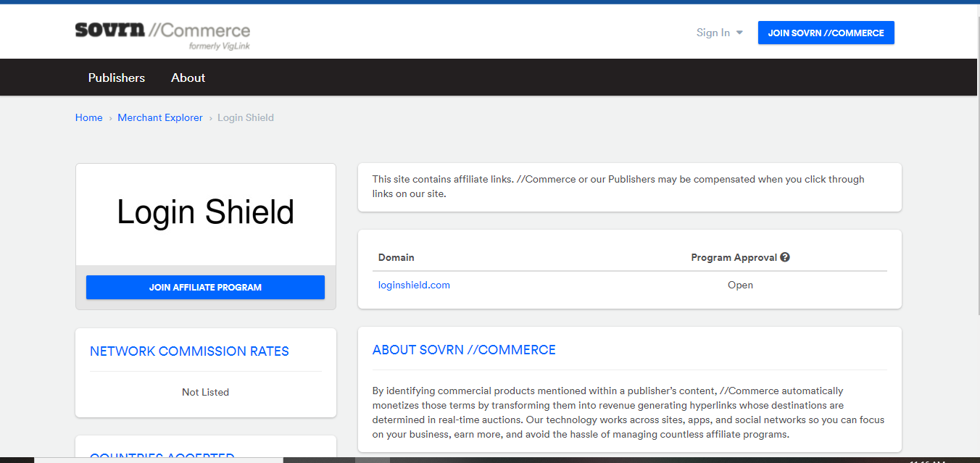This screenshot has height=463, width=980.
Task: Open the Publishers menu
Action: point(117,78)
